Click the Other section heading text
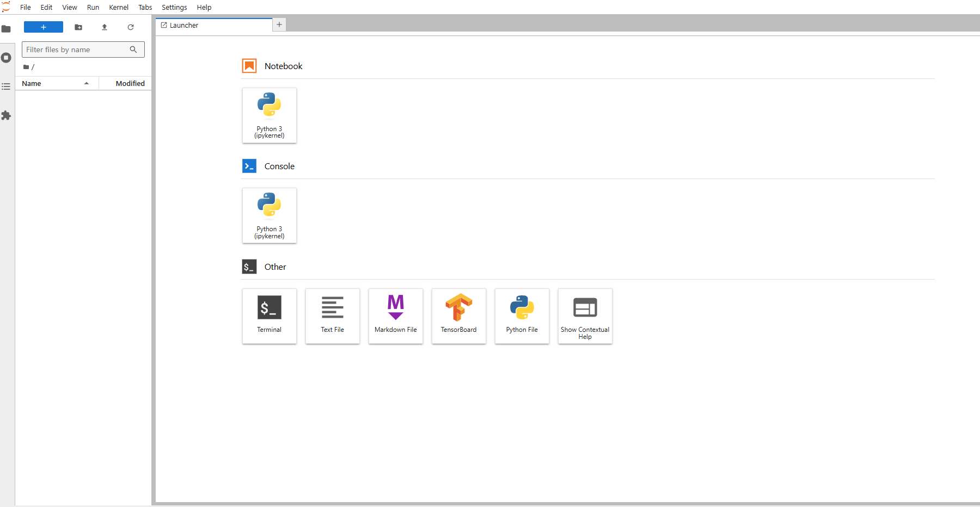Screen dimensions: 980x507 [275, 267]
